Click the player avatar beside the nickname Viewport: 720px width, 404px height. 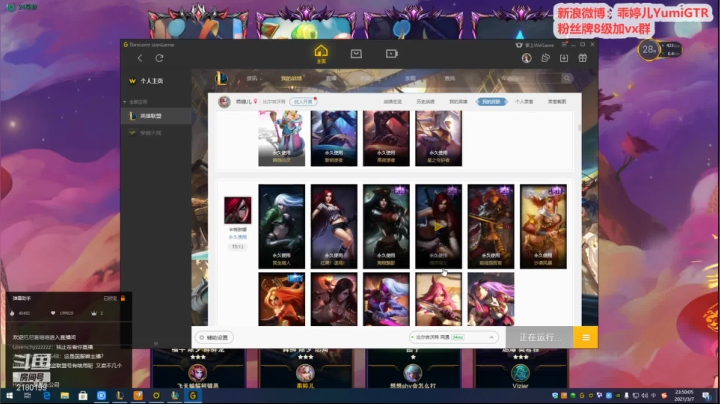point(224,101)
